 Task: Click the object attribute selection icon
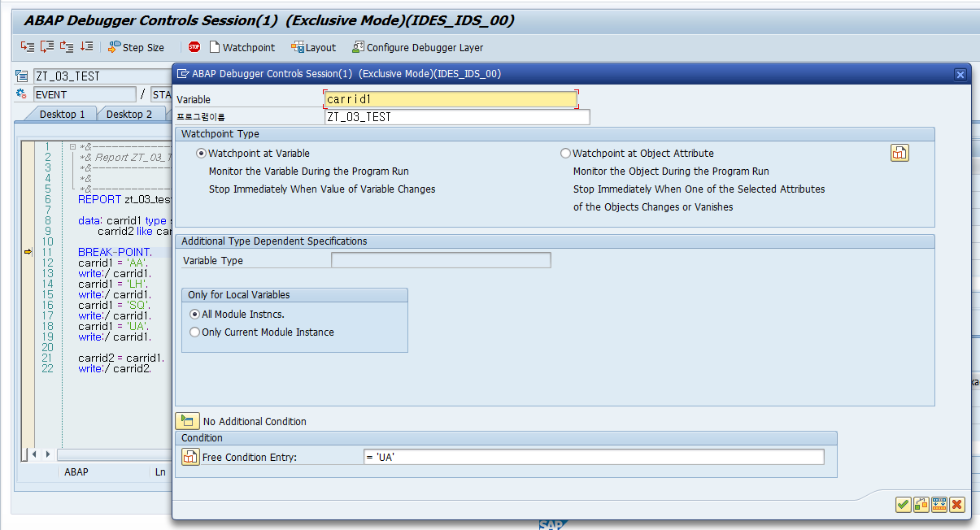tap(899, 153)
